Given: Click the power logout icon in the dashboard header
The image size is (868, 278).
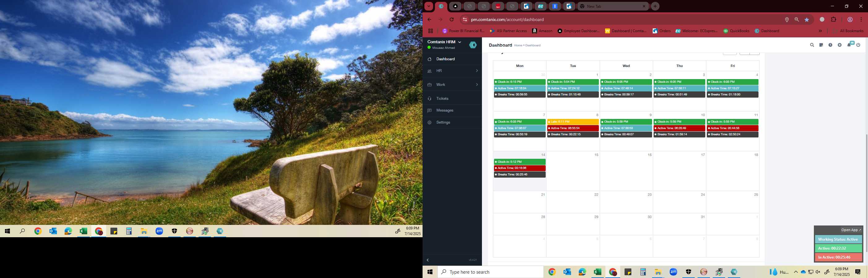Looking at the screenshot, I should (x=858, y=45).
